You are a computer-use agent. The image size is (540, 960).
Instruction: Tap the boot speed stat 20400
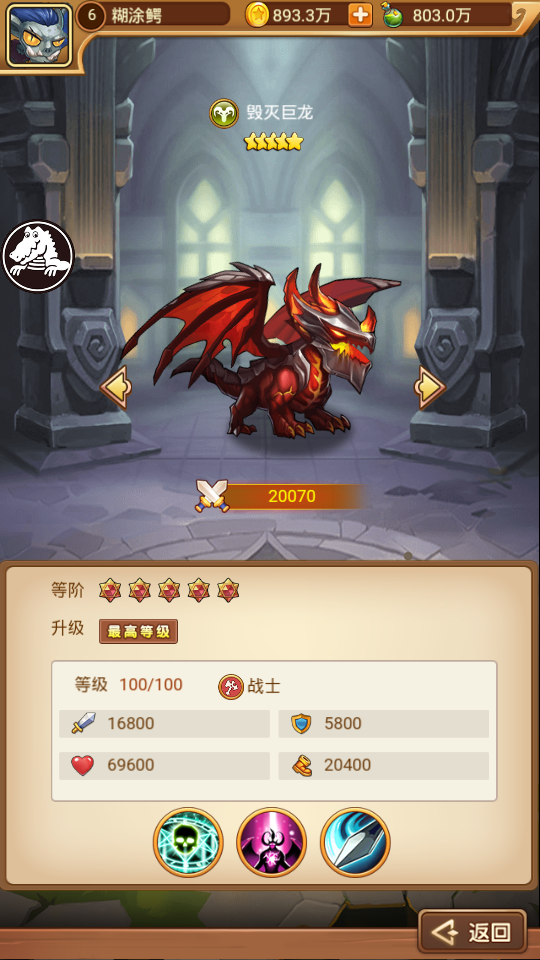point(383,765)
